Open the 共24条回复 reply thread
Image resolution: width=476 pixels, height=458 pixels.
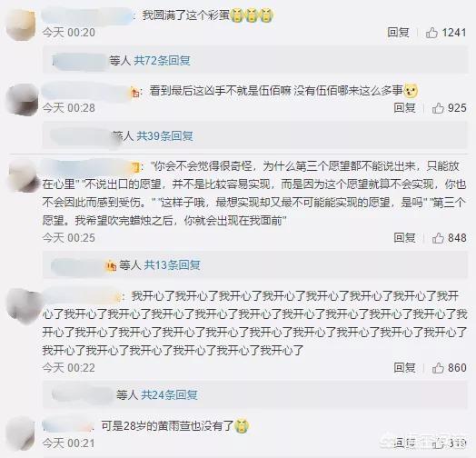(x=169, y=394)
